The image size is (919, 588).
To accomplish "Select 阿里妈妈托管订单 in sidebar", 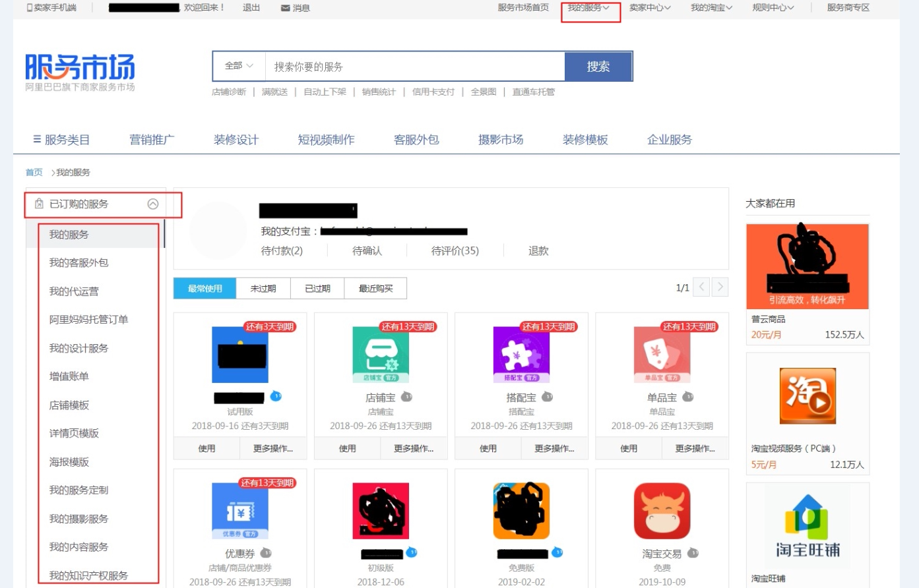I will [x=88, y=319].
